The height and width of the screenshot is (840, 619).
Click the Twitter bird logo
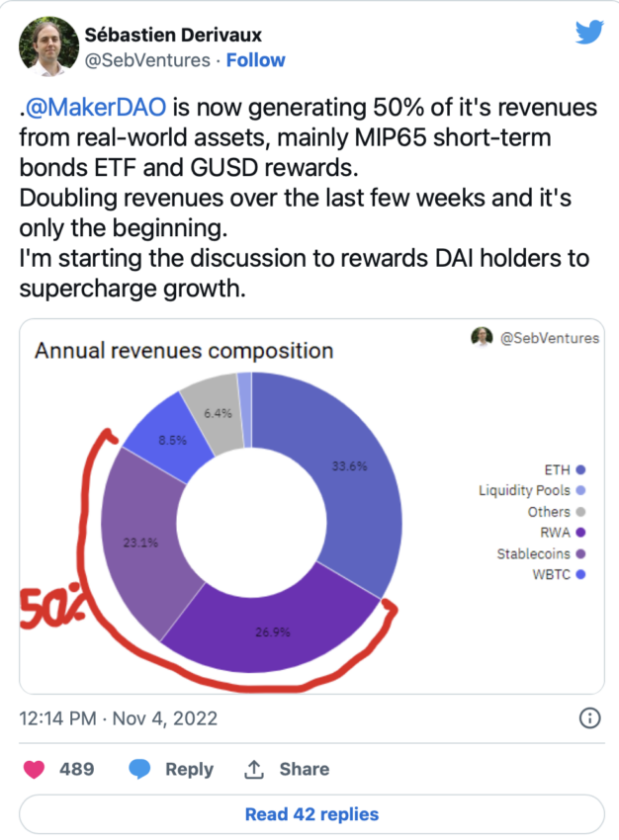tap(588, 34)
